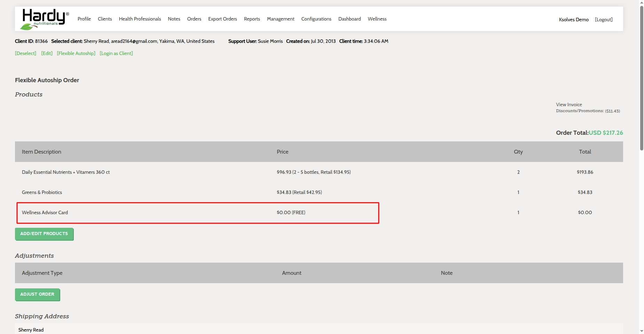The height and width of the screenshot is (334, 644).
Task: Open the Management menu item
Action: [x=280, y=19]
